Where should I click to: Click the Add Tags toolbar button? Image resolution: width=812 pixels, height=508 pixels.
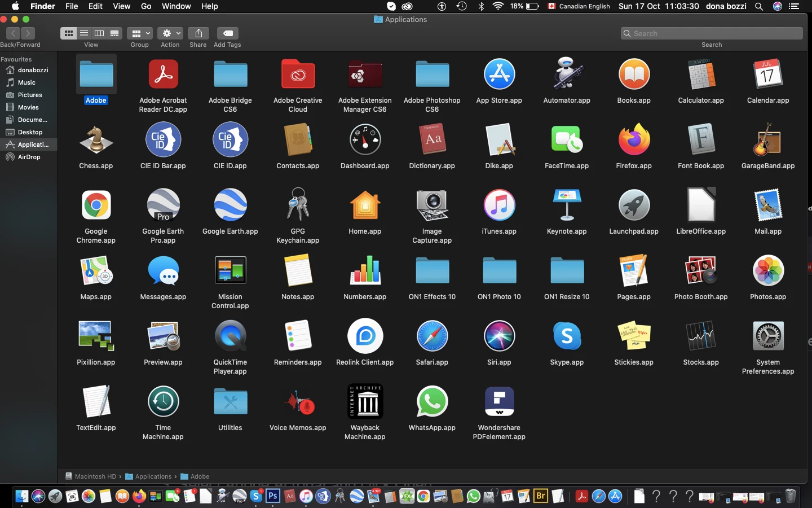tap(227, 33)
